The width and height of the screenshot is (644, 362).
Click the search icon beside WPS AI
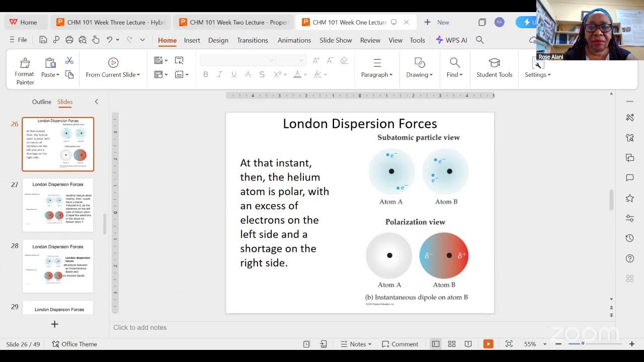coord(480,40)
